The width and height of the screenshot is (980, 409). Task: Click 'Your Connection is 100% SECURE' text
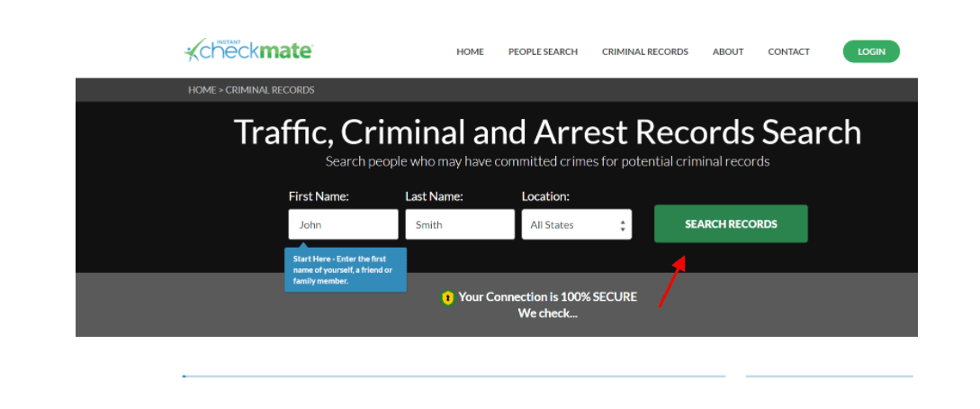(547, 297)
